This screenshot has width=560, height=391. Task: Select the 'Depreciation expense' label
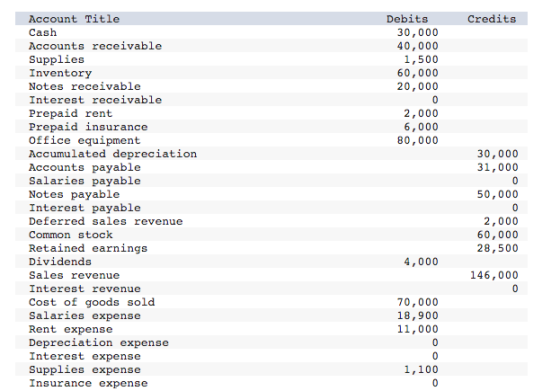point(99,343)
